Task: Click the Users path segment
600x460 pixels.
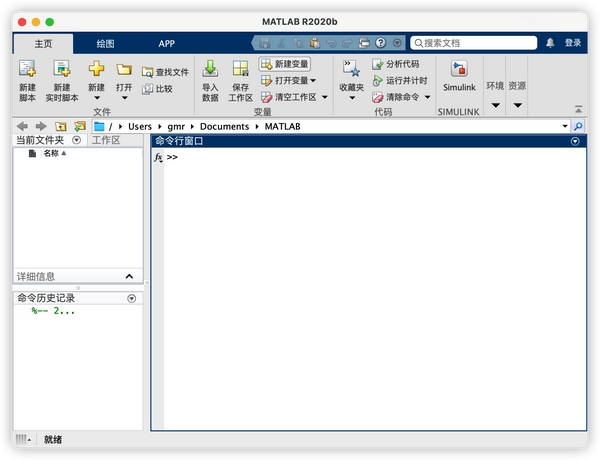Action: pyautogui.click(x=140, y=126)
